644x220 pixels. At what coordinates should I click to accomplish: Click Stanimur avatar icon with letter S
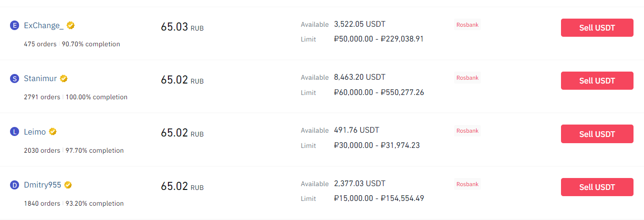click(14, 79)
